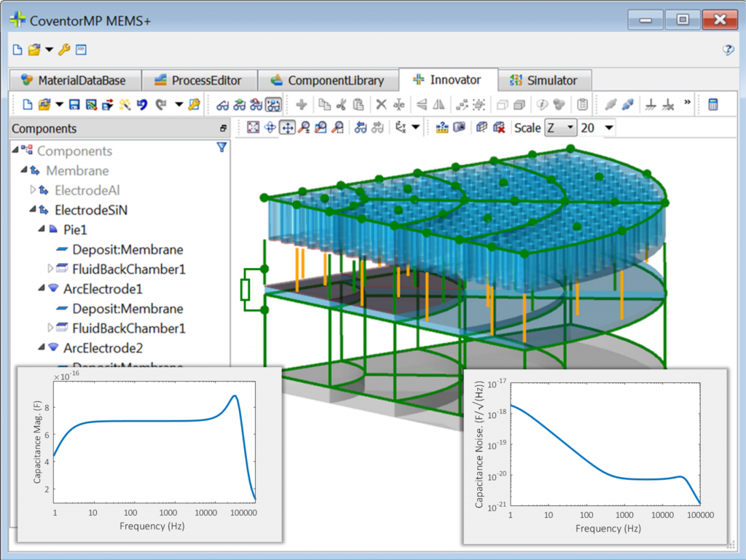Select FluidBackChamber1 under ArcElectrode1
Image resolution: width=746 pixels, height=560 pixels.
pyautogui.click(x=128, y=328)
